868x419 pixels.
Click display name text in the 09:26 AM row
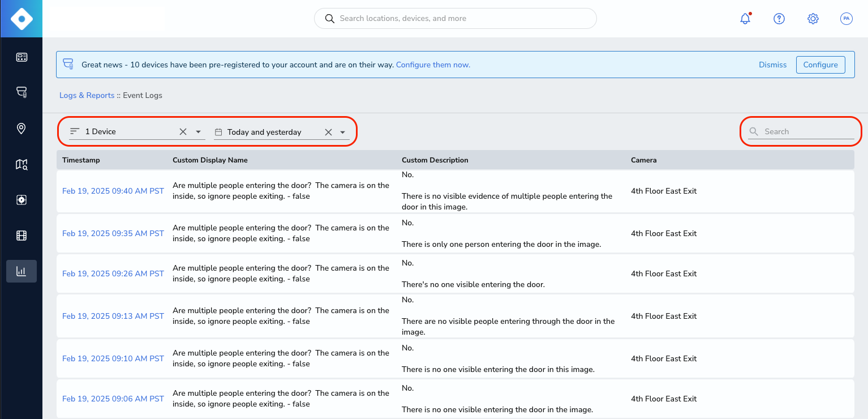(281, 273)
